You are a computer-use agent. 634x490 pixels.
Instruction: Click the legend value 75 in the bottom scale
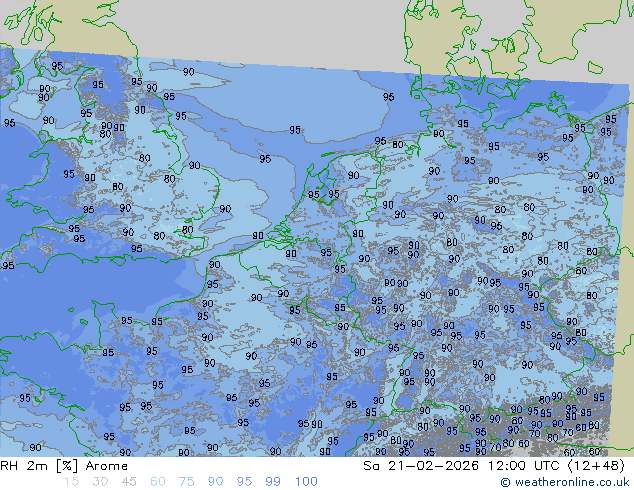pos(186,482)
